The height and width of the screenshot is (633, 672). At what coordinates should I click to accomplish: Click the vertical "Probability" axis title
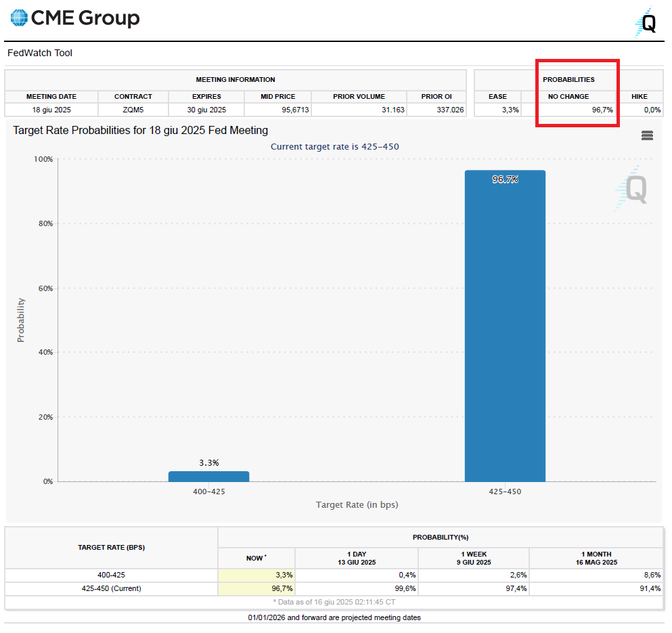click(x=20, y=320)
